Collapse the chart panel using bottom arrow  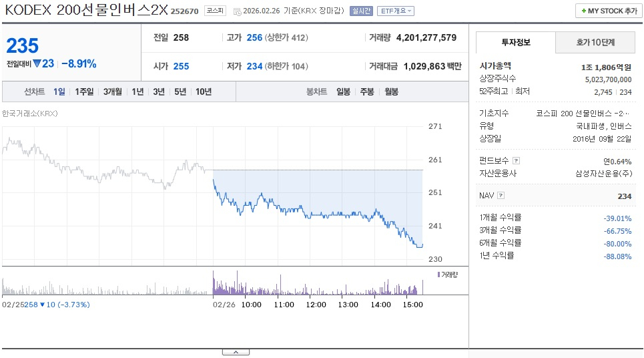point(235,352)
